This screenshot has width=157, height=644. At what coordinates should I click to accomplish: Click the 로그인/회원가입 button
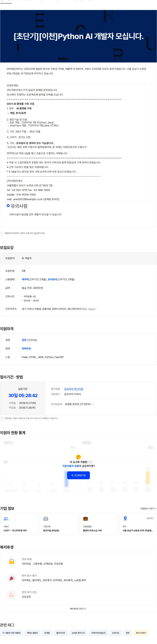[78, 475]
